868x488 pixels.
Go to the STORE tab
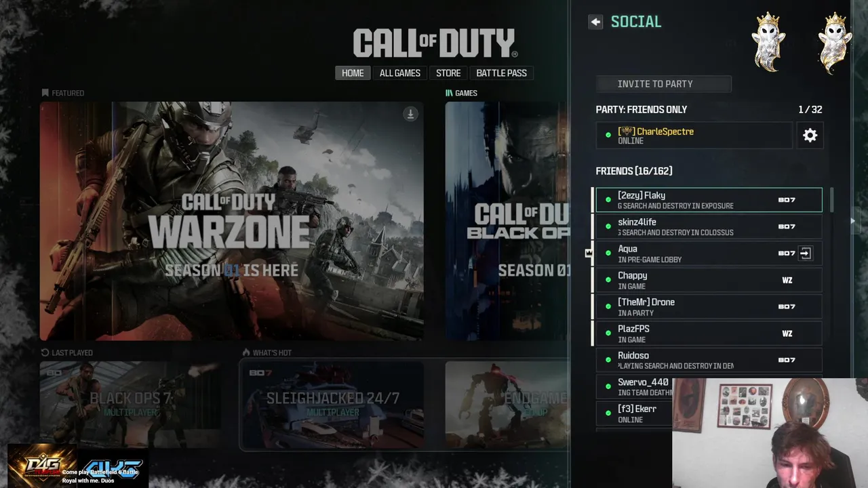(x=448, y=73)
